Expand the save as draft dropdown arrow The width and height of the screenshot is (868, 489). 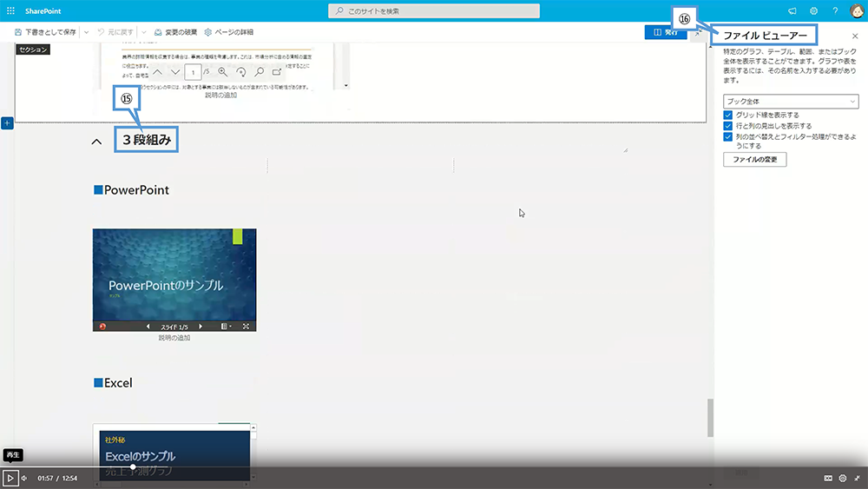point(86,32)
